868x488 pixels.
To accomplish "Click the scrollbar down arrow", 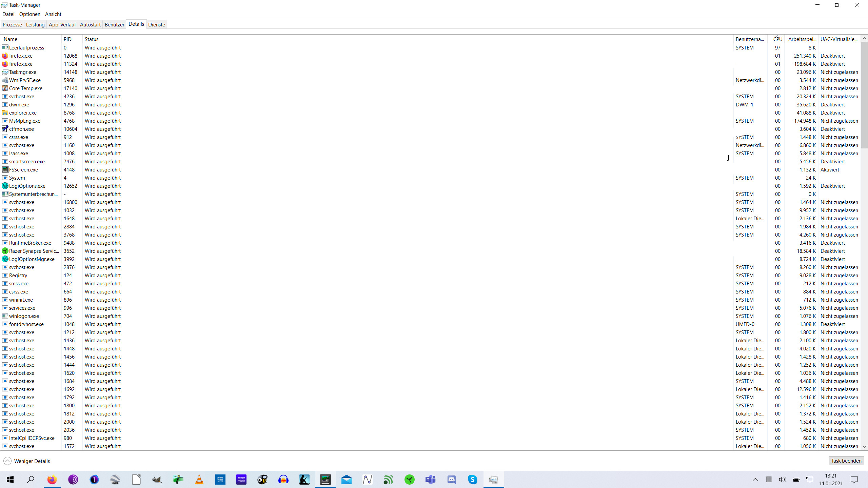I will tap(864, 447).
